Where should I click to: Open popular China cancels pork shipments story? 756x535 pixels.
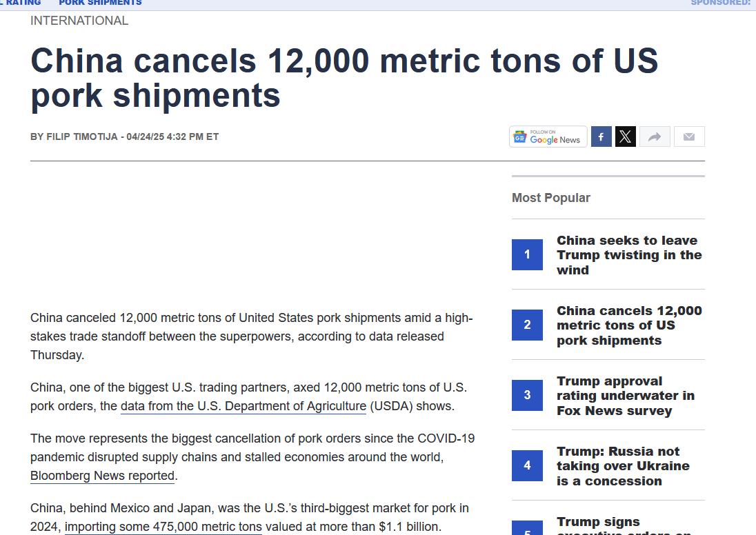click(629, 325)
